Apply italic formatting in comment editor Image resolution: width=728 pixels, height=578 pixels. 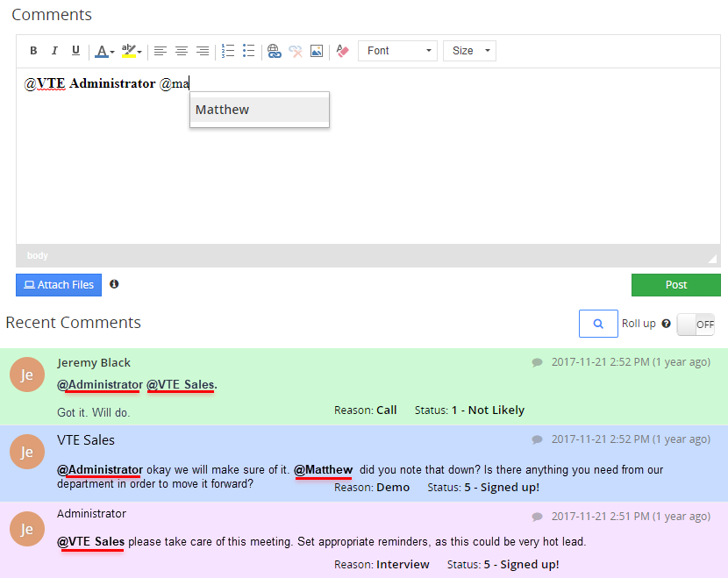(54, 51)
